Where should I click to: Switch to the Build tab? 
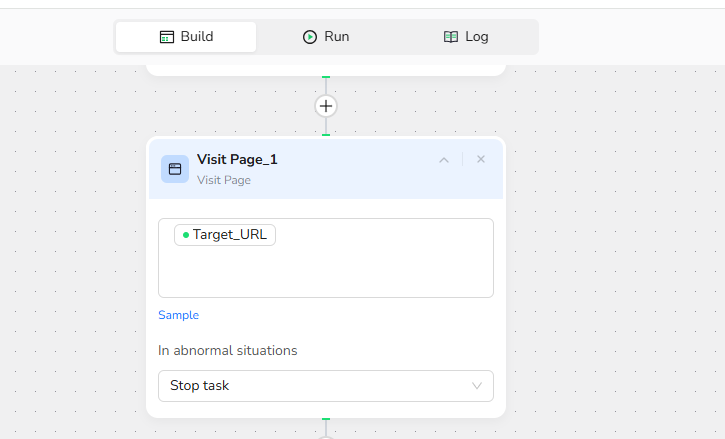pos(186,37)
